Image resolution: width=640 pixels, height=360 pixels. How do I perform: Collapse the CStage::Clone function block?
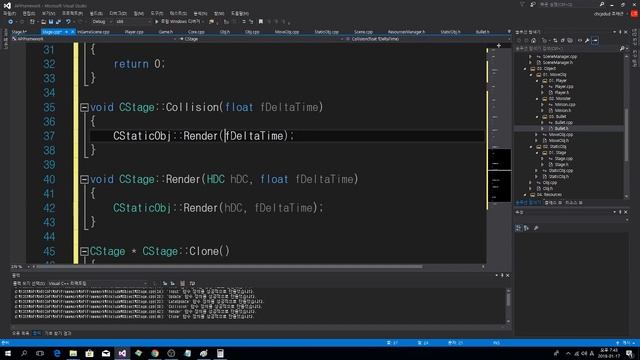tap(84, 251)
